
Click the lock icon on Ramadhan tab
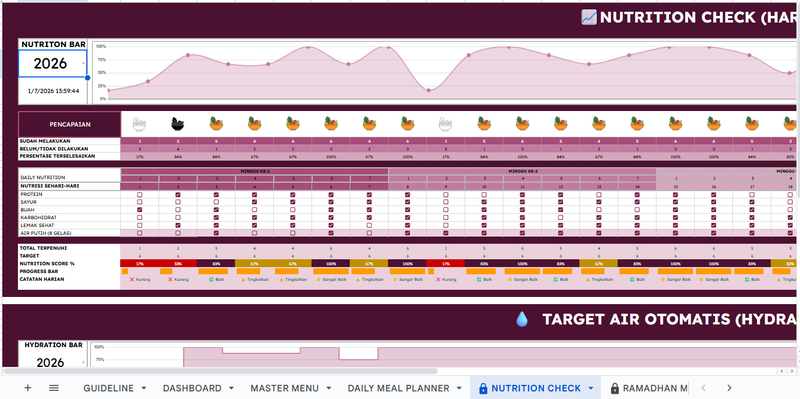[615, 388]
